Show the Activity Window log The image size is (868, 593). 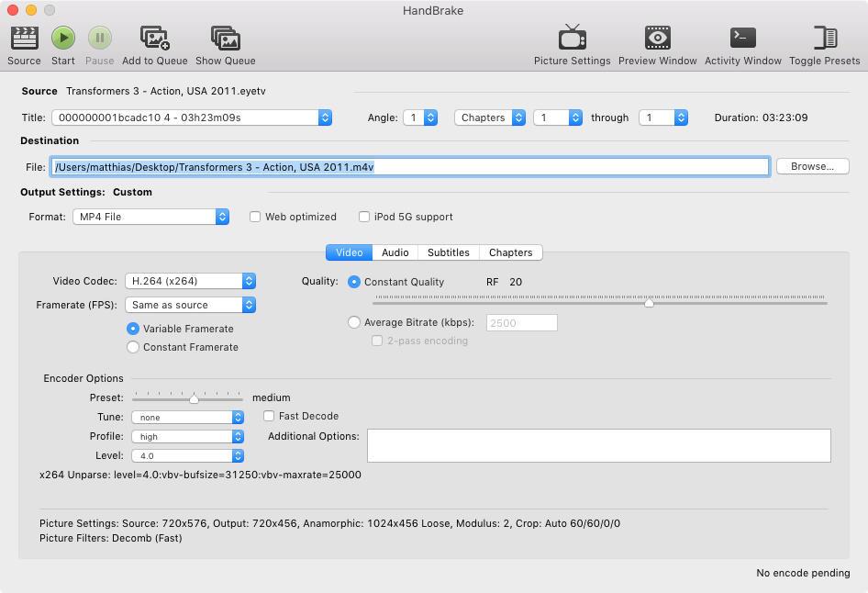[741, 41]
